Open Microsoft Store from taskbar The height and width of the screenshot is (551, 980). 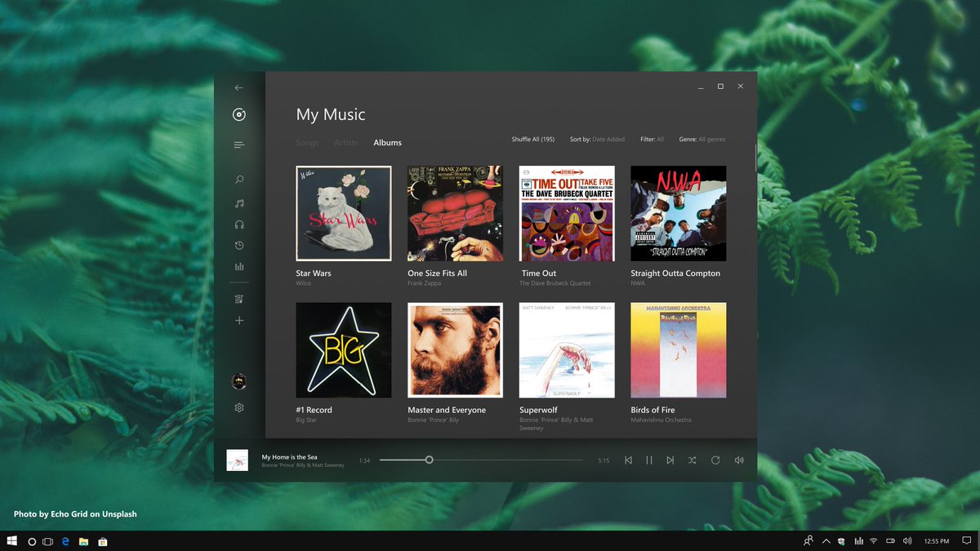click(x=104, y=541)
